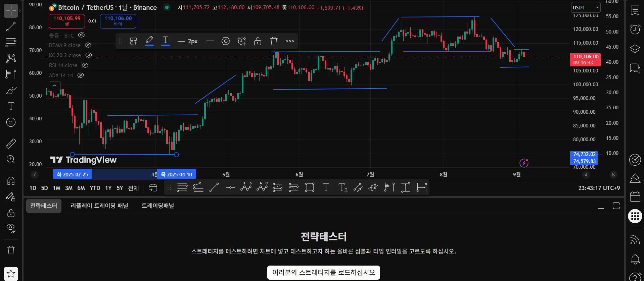
Task: Open more options in drawing toolbar
Action: coord(290,41)
